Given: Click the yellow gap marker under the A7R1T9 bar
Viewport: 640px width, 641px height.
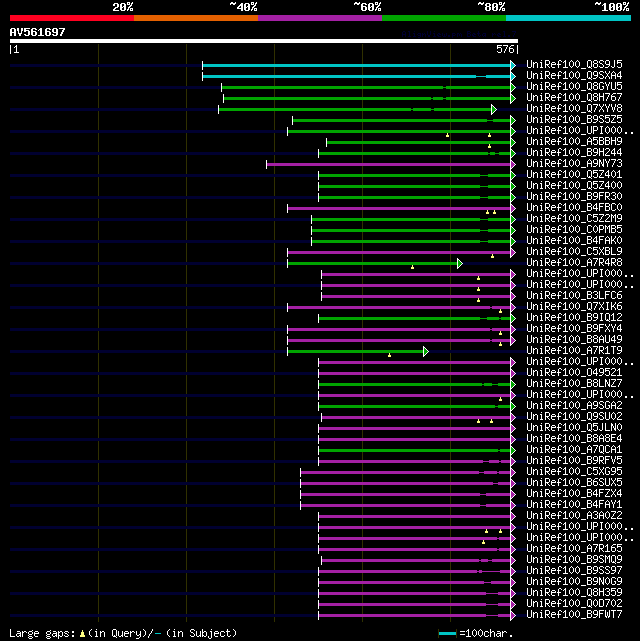Looking at the screenshot, I should [x=389, y=355].
